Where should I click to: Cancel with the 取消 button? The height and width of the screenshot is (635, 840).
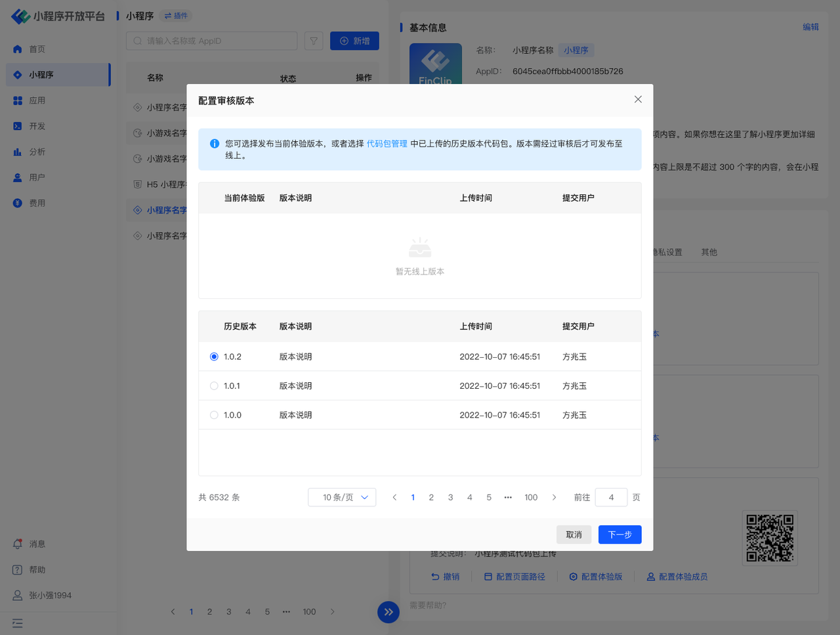point(574,535)
